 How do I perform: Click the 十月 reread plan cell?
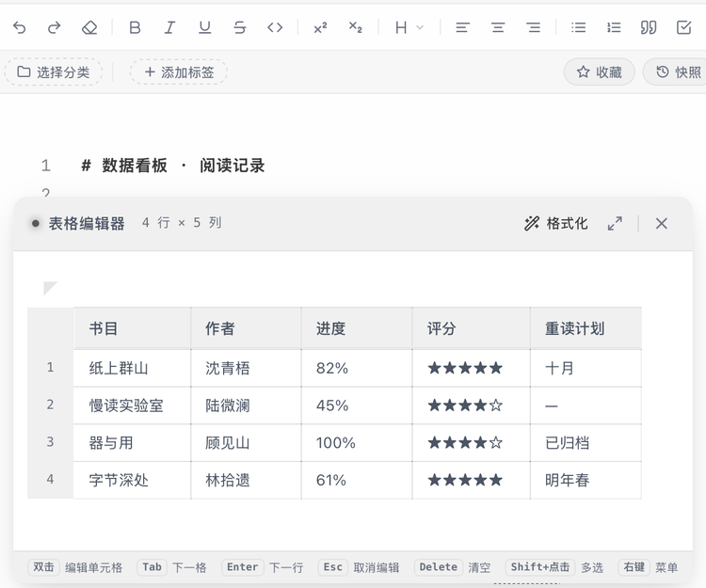[586, 368]
